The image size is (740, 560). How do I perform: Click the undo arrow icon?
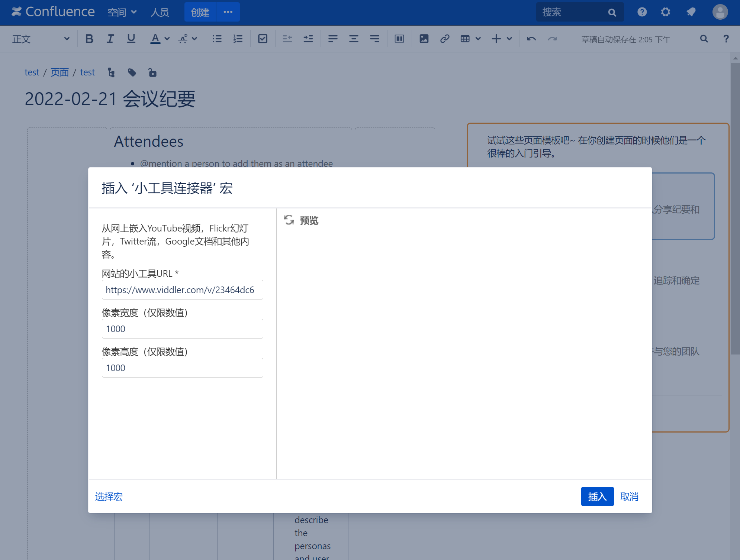[531, 39]
